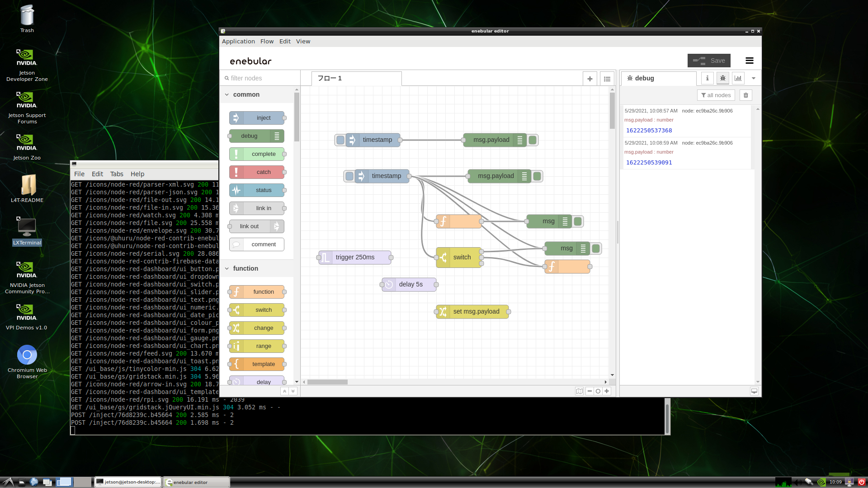This screenshot has height=488, width=868.
Task: Open the sidebar tabs dropdown arrow
Action: pos(754,78)
